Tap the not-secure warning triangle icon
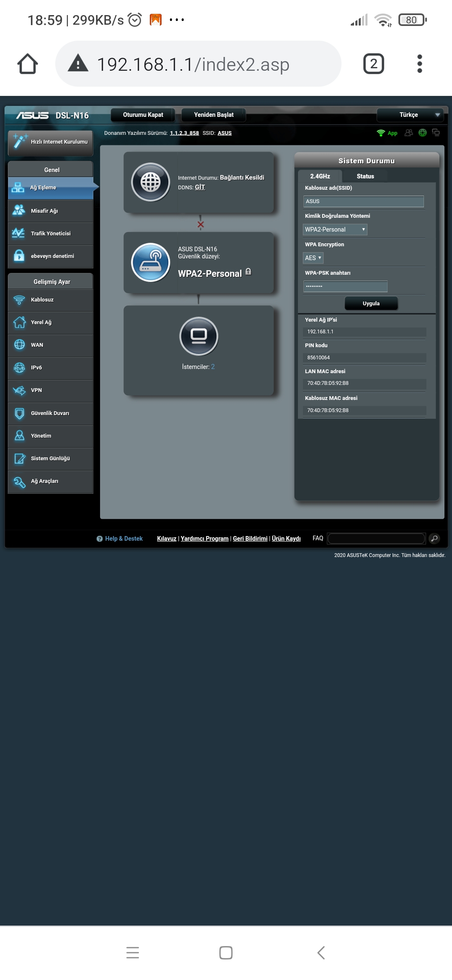 (78, 63)
